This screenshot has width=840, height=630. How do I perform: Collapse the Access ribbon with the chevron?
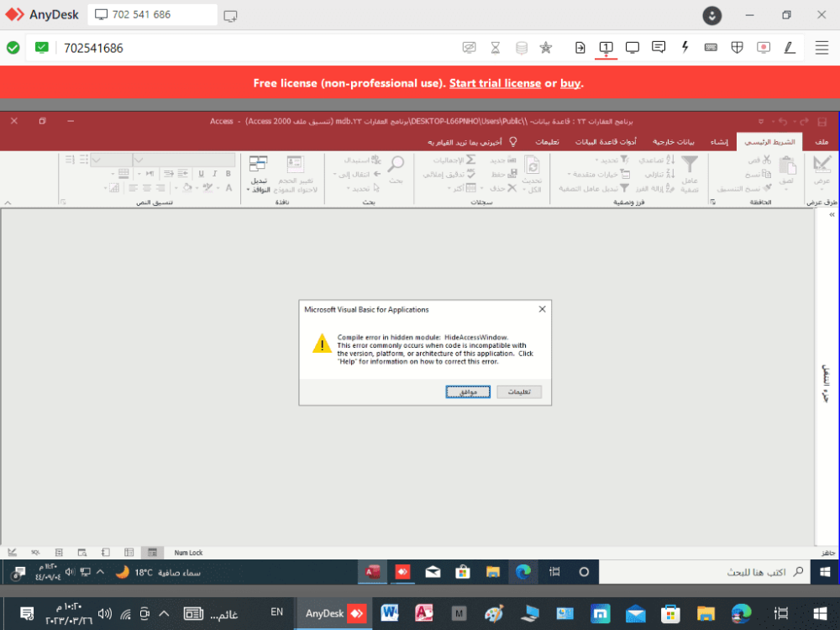click(x=8, y=203)
